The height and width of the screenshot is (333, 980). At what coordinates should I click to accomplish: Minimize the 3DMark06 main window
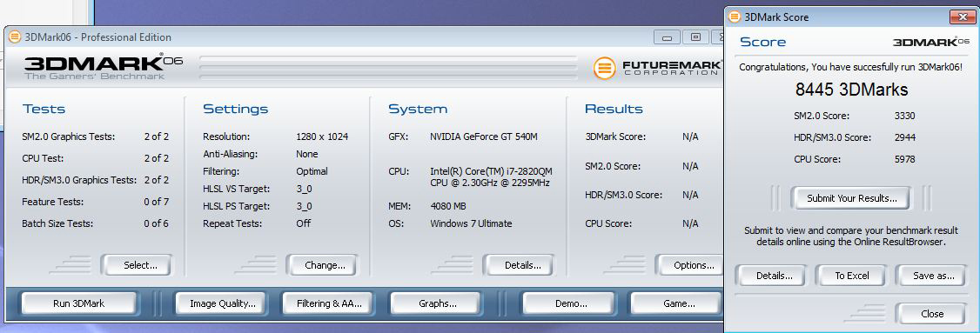tap(667, 37)
